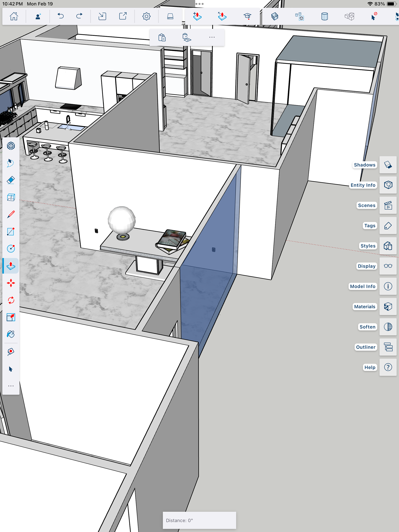Expand the paste popup ellipsis menu
Image resolution: width=399 pixels, height=532 pixels.
(x=212, y=37)
